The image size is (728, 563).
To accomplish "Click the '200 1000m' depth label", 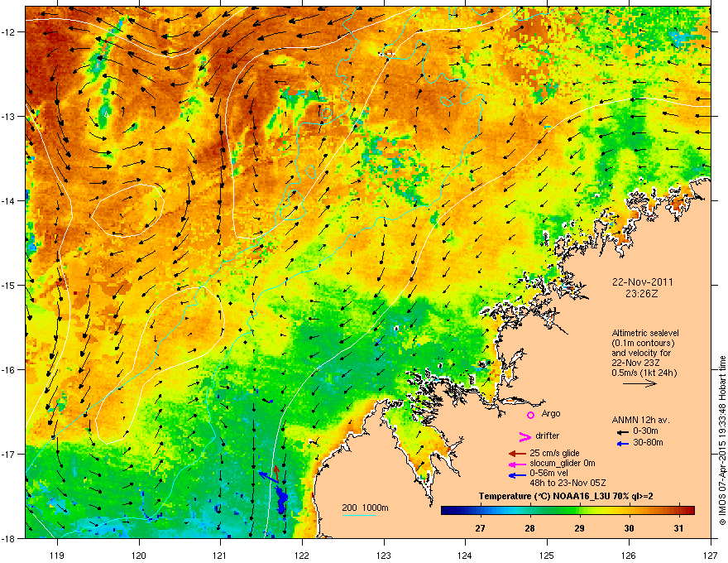I will [365, 508].
